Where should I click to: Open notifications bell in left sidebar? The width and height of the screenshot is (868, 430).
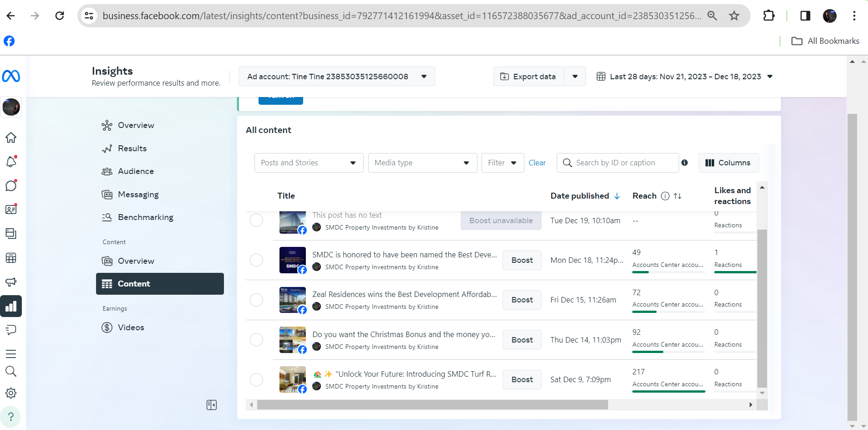point(11,161)
